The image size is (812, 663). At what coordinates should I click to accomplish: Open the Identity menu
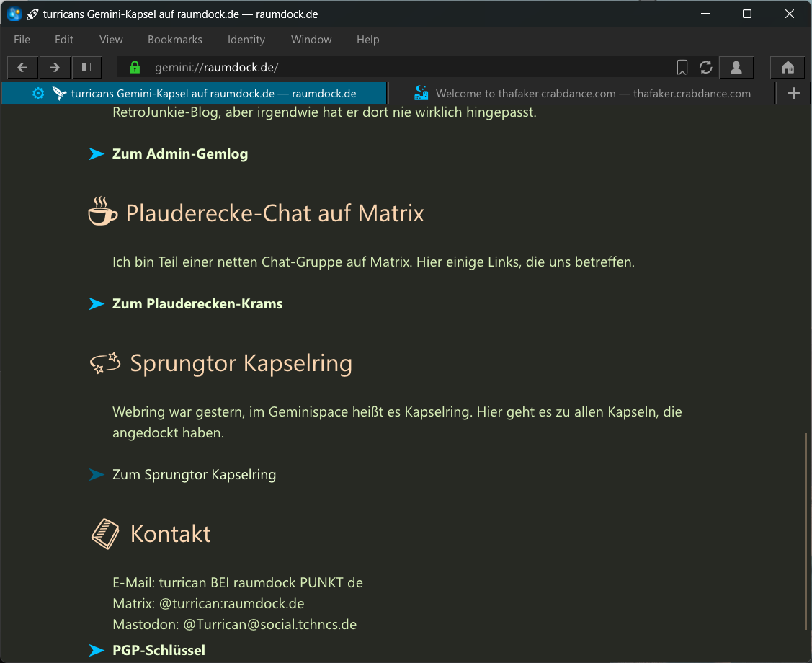(x=246, y=40)
